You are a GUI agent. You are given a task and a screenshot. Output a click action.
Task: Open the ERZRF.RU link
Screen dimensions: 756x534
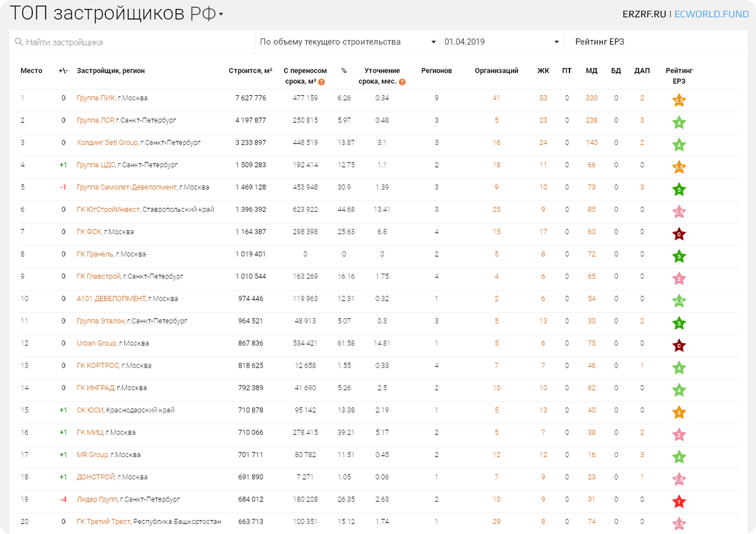[x=645, y=14]
